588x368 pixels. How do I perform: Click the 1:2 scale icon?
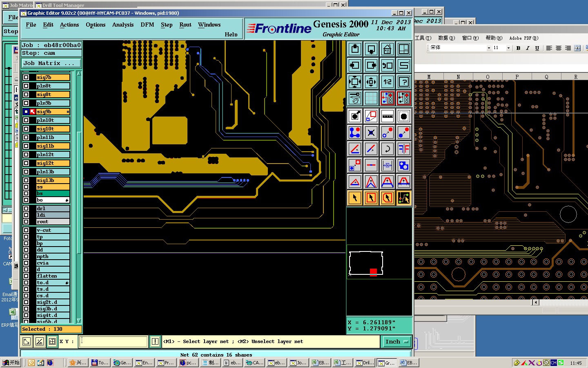(388, 82)
